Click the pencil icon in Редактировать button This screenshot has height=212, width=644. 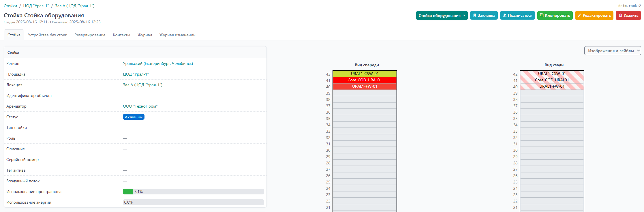pyautogui.click(x=579, y=16)
